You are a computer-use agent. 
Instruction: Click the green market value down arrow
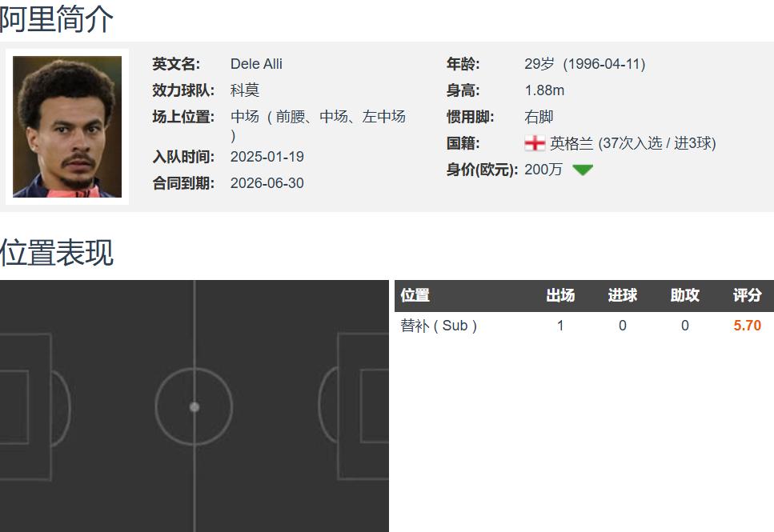(583, 170)
